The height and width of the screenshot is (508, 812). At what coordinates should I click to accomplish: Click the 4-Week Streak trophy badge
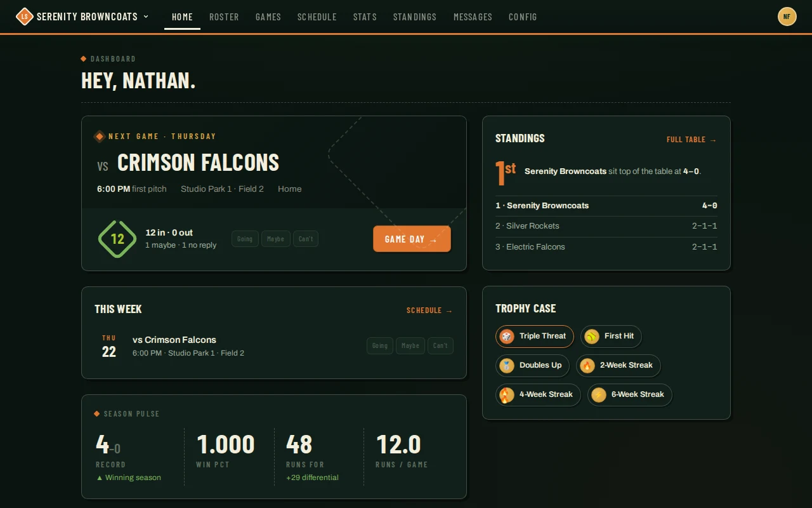(538, 395)
